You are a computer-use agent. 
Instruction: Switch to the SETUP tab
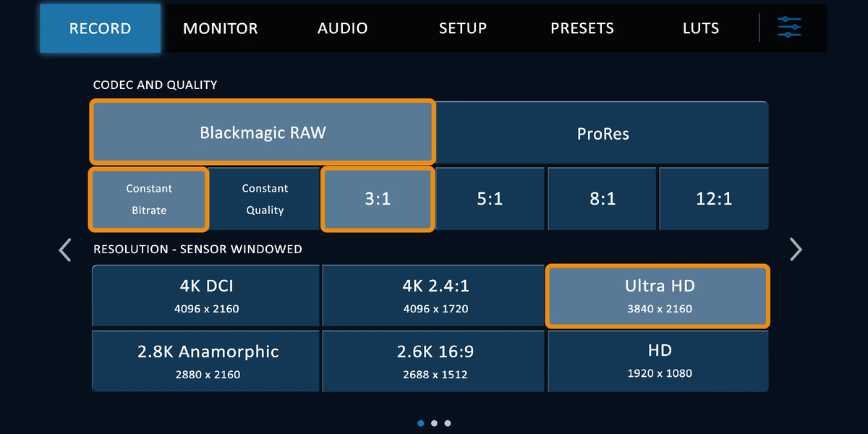point(462,28)
